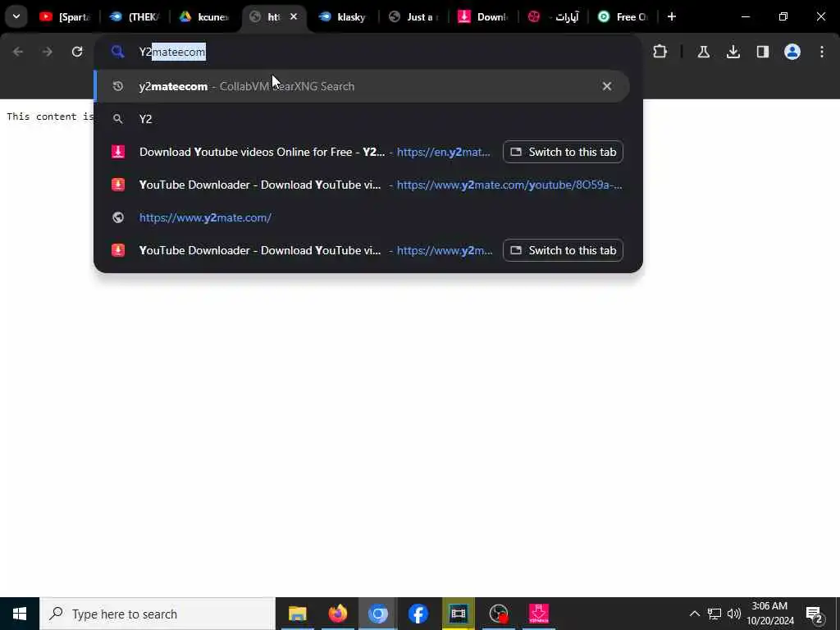Image resolution: width=840 pixels, height=630 pixels.
Task: Open the Chrome Labs flask icon
Action: (703, 52)
